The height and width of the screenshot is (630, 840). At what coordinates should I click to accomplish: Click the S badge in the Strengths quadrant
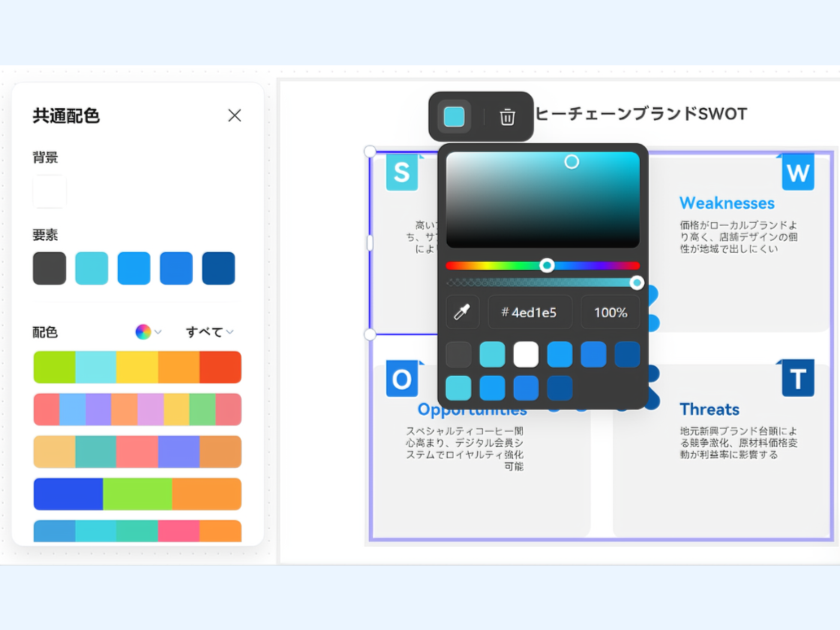(403, 172)
